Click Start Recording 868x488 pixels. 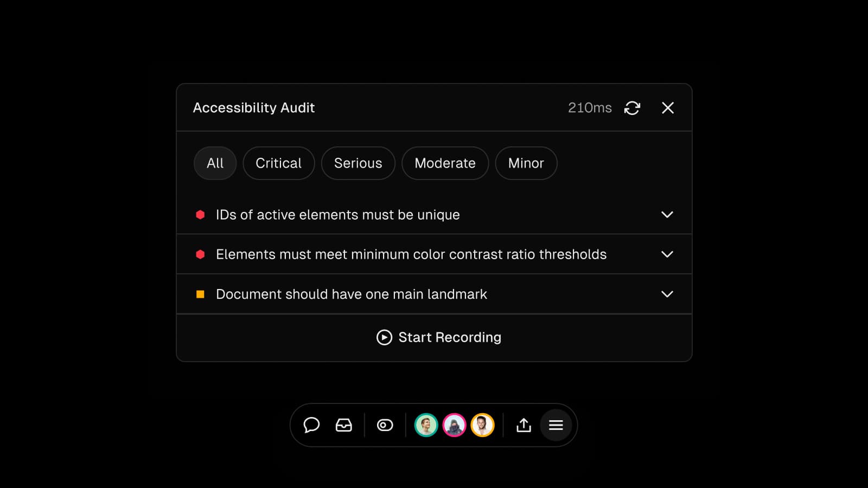pos(438,337)
